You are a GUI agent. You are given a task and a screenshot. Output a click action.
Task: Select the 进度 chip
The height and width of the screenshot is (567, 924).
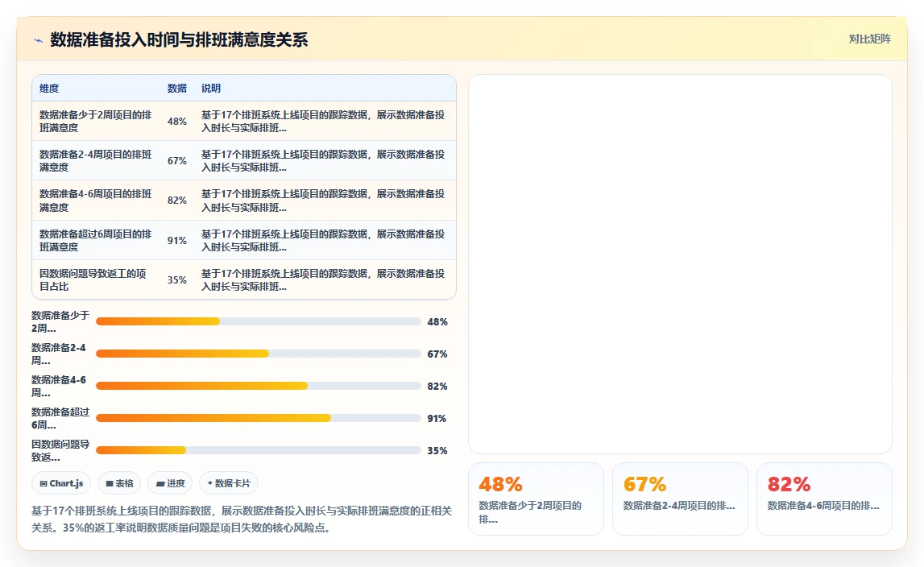(x=170, y=483)
